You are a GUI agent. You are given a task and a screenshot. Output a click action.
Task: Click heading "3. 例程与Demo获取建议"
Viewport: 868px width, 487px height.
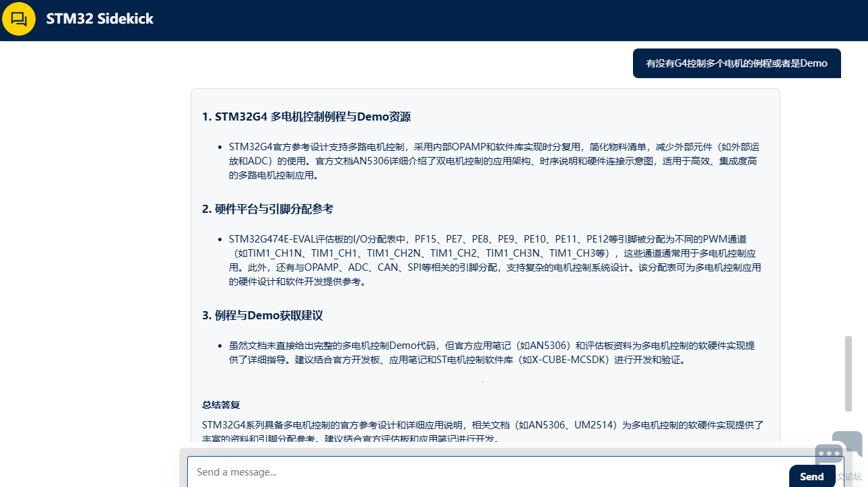(263, 316)
